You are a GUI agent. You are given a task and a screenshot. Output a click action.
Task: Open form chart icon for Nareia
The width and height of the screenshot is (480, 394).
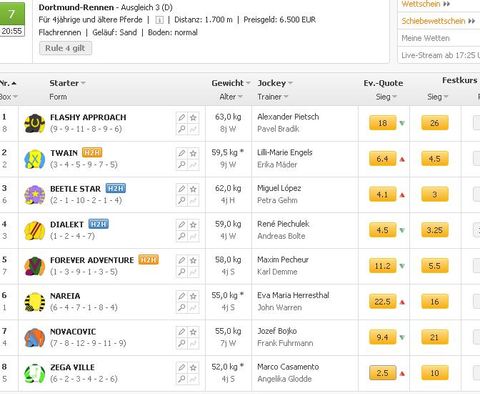point(193,308)
